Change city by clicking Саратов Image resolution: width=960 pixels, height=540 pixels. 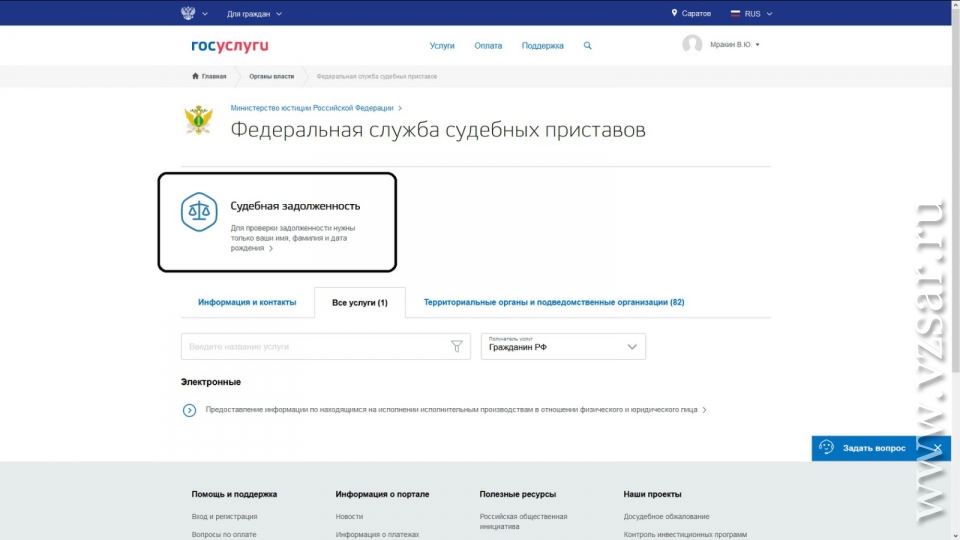696,13
